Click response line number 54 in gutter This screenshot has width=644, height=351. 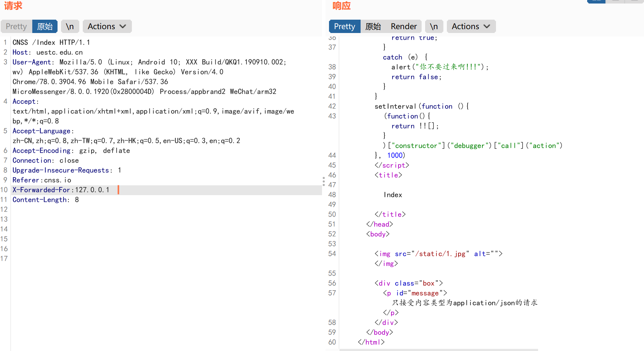(x=332, y=254)
